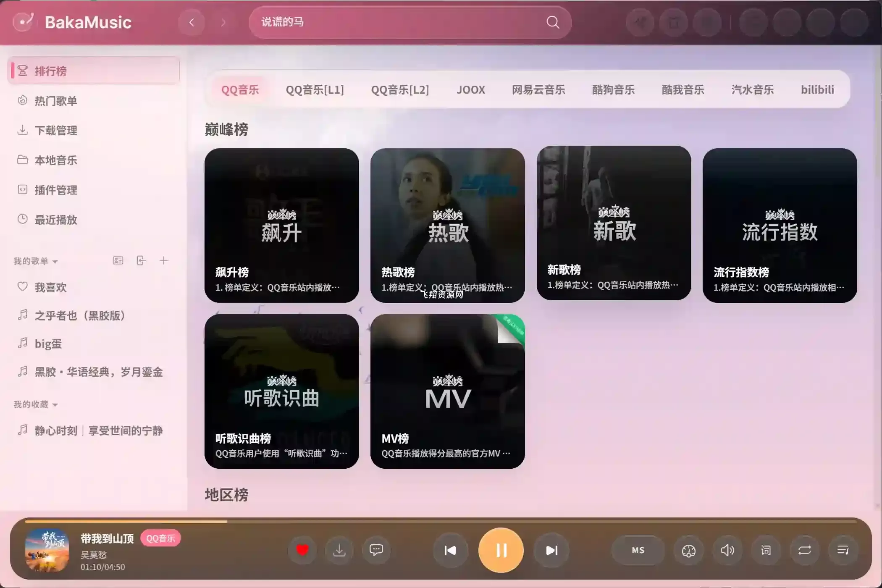Select the bilibili source tab
This screenshot has width=882, height=588.
coord(817,89)
